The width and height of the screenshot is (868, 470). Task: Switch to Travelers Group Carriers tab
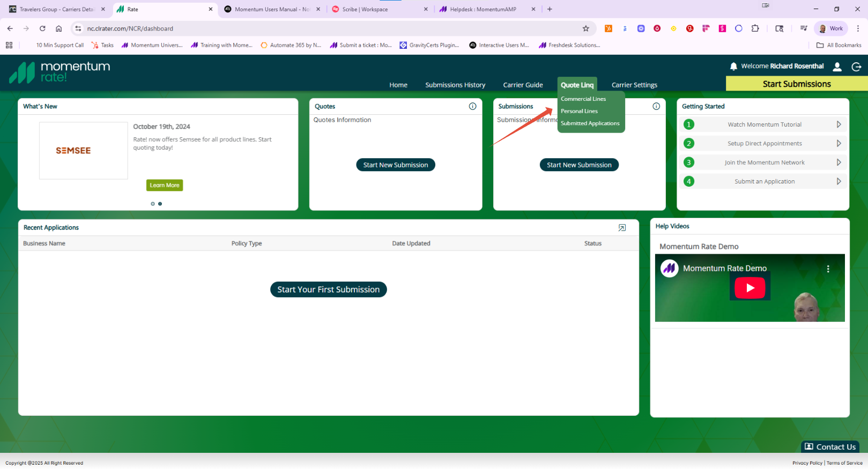pos(56,9)
